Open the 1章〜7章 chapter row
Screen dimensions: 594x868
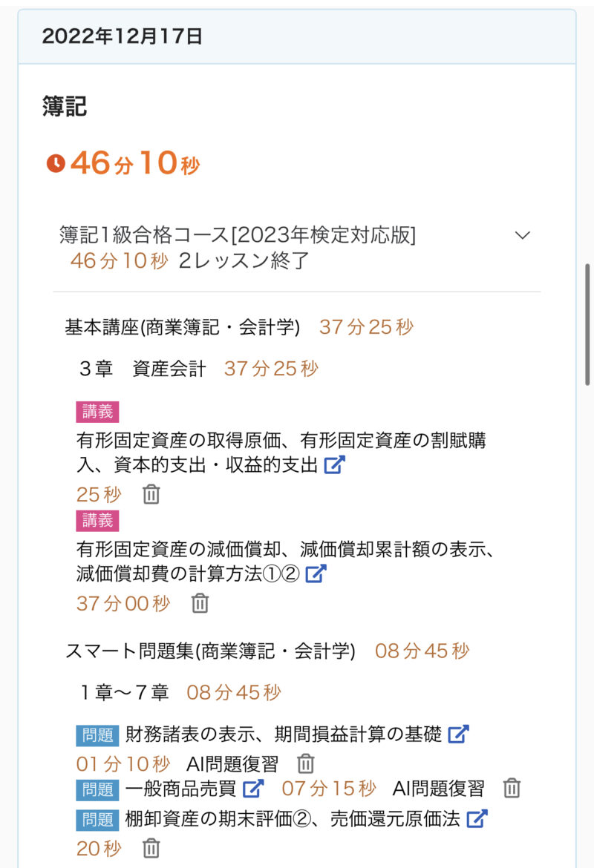pyautogui.click(x=125, y=693)
